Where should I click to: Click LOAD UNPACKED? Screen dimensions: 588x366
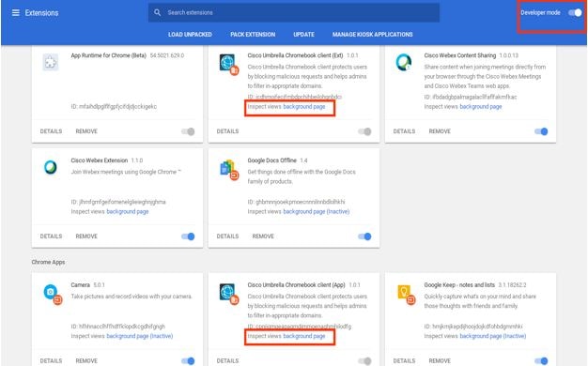(190, 34)
